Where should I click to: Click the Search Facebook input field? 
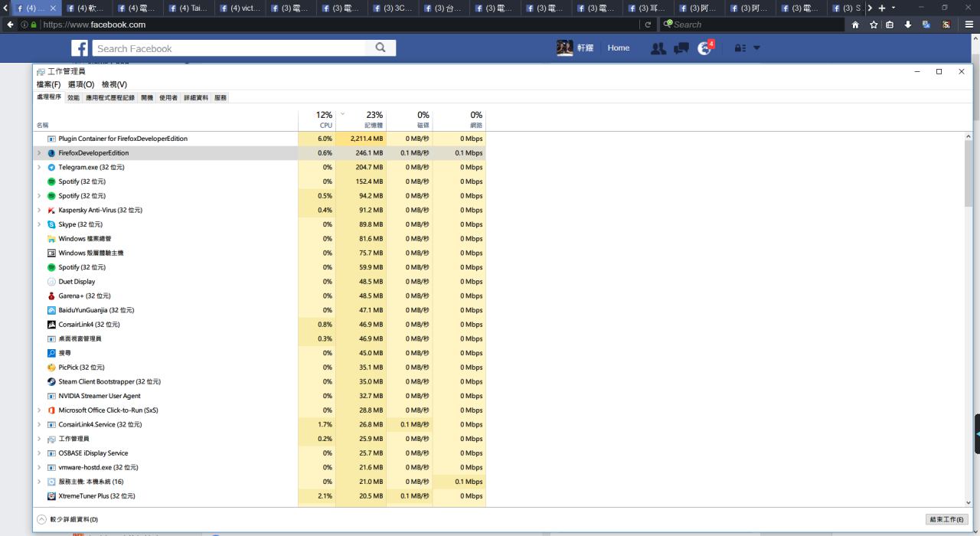(230, 48)
